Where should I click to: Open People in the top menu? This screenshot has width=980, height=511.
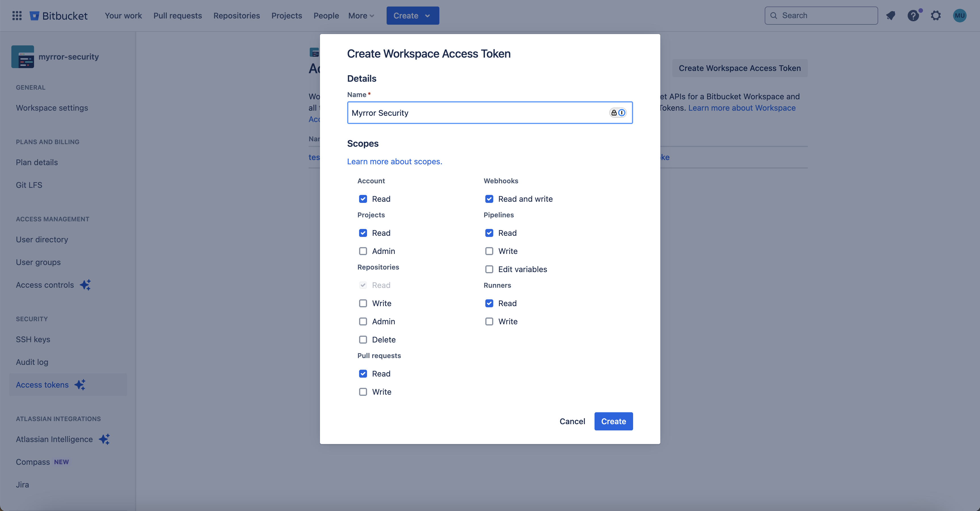click(326, 16)
